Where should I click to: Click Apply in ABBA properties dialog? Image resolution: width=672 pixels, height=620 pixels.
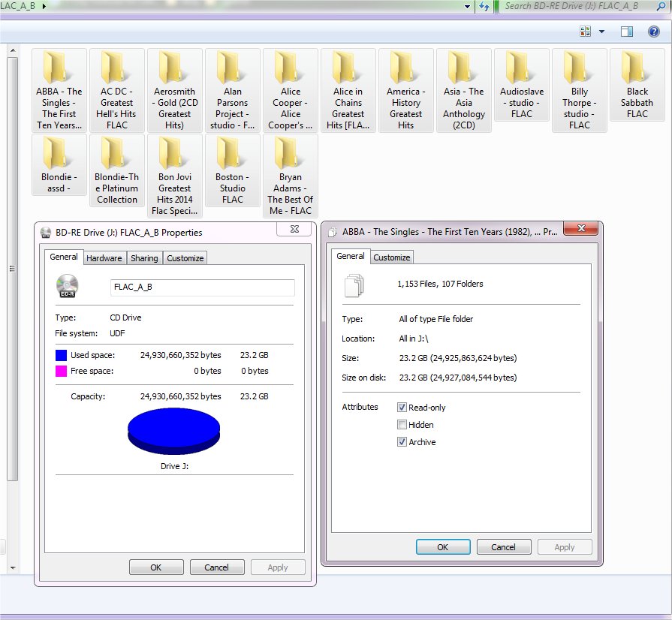565,547
